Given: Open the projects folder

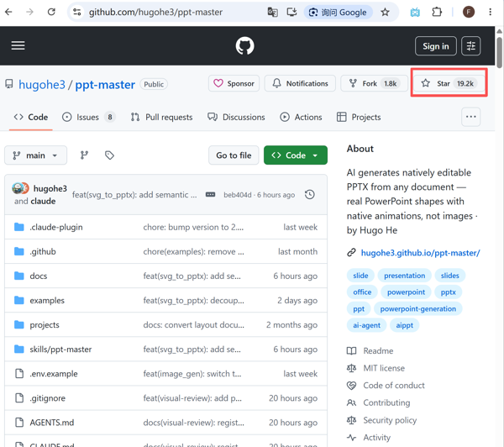Looking at the screenshot, I should pyautogui.click(x=45, y=325).
